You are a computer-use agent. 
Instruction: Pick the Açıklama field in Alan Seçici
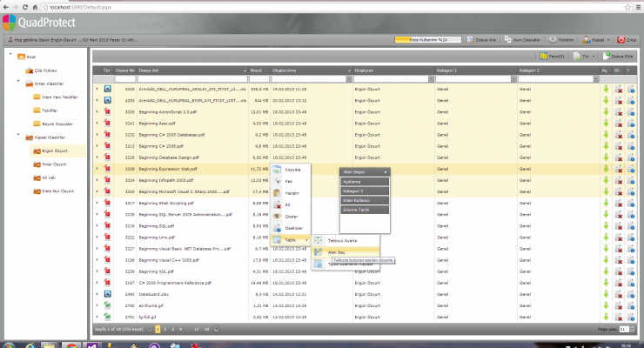pos(365,181)
